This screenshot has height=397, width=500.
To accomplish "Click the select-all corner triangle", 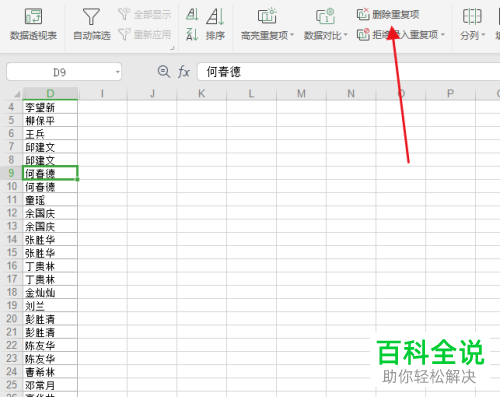I will (17, 94).
